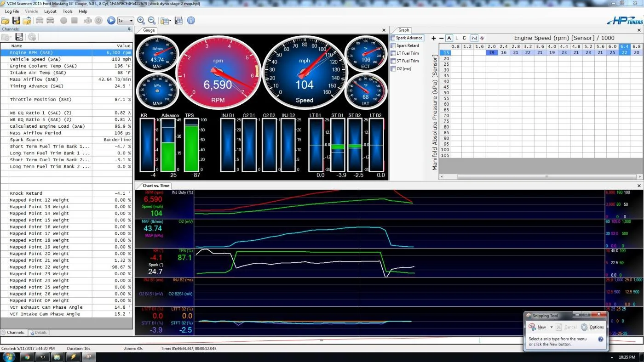Click graph table cell with value 39
This screenshot has width=644, height=362.
(x=492, y=52)
